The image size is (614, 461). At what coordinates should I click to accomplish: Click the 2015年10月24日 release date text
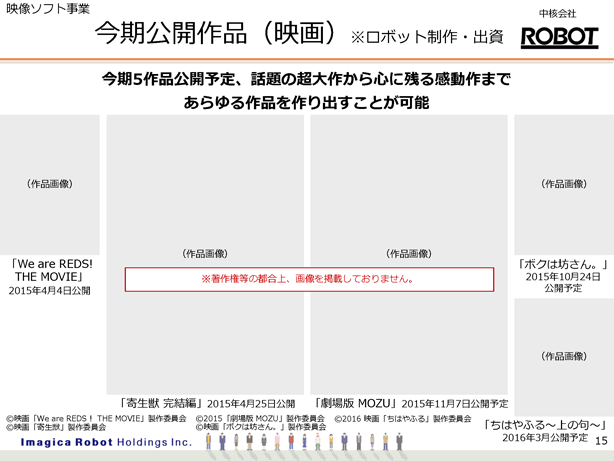563,277
